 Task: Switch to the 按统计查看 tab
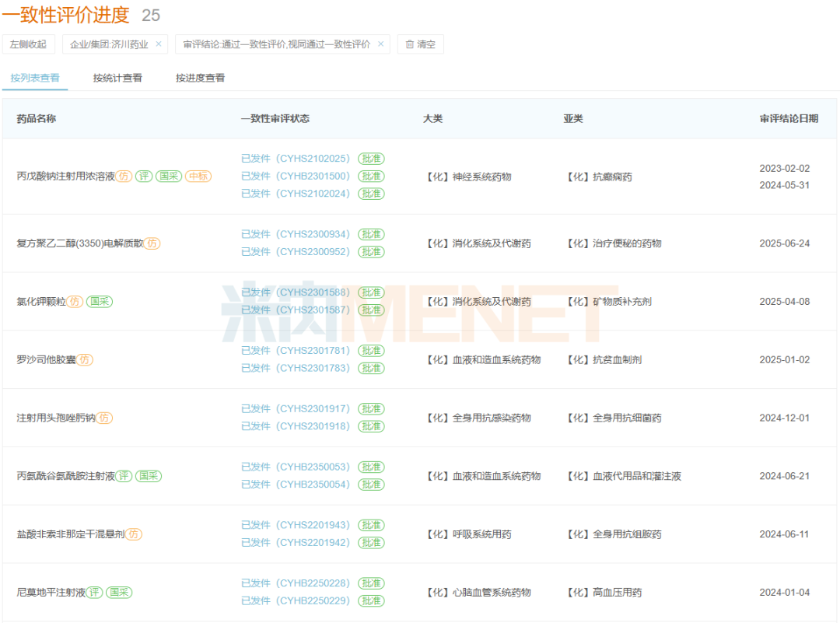(117, 78)
